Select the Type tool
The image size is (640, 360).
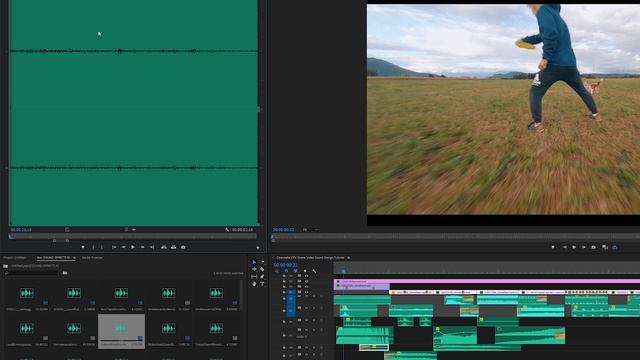tap(262, 284)
